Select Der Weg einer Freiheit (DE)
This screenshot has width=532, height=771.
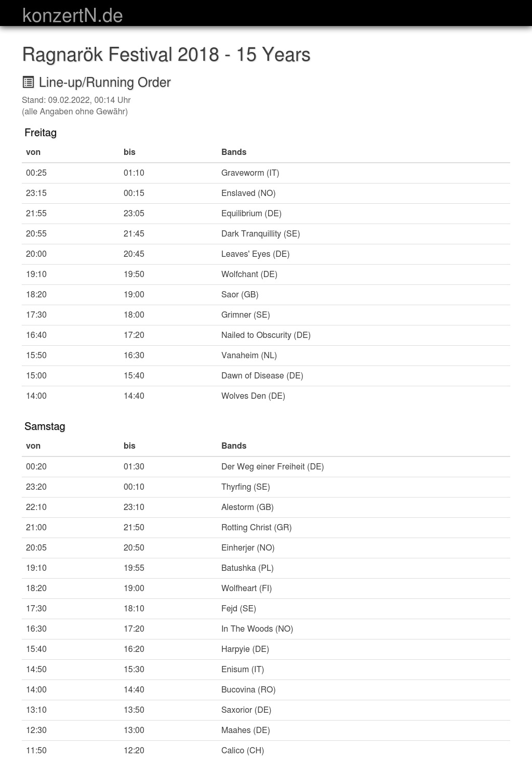272,466
